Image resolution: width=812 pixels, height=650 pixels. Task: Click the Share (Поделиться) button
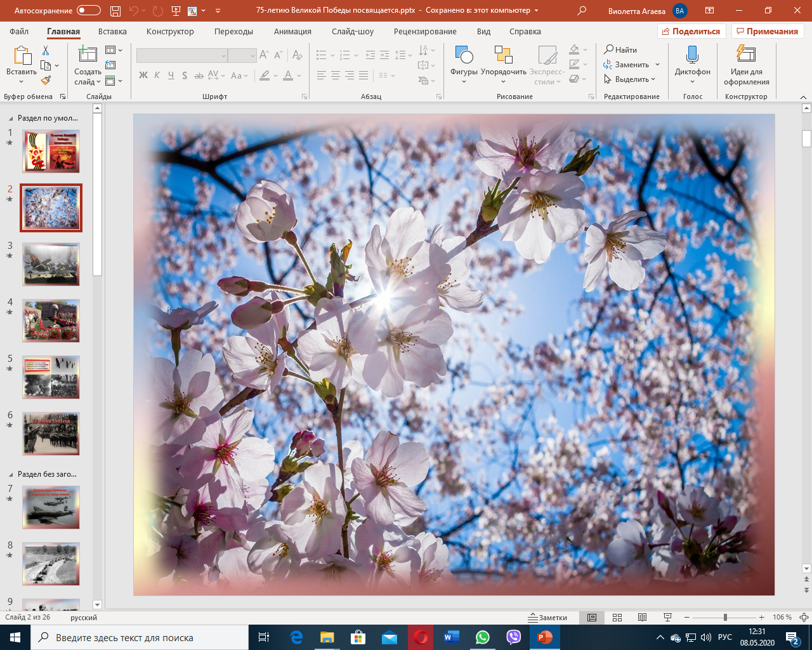(691, 32)
